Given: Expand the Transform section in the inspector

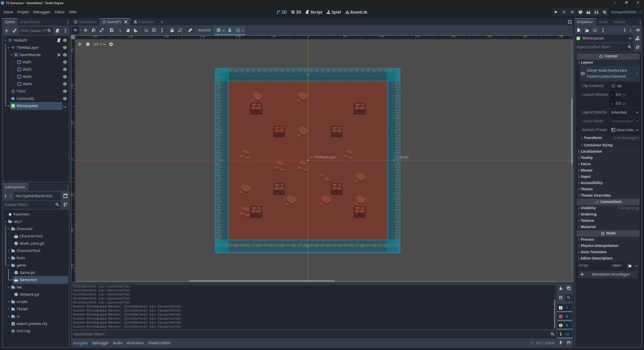Looking at the screenshot, I should click(592, 138).
